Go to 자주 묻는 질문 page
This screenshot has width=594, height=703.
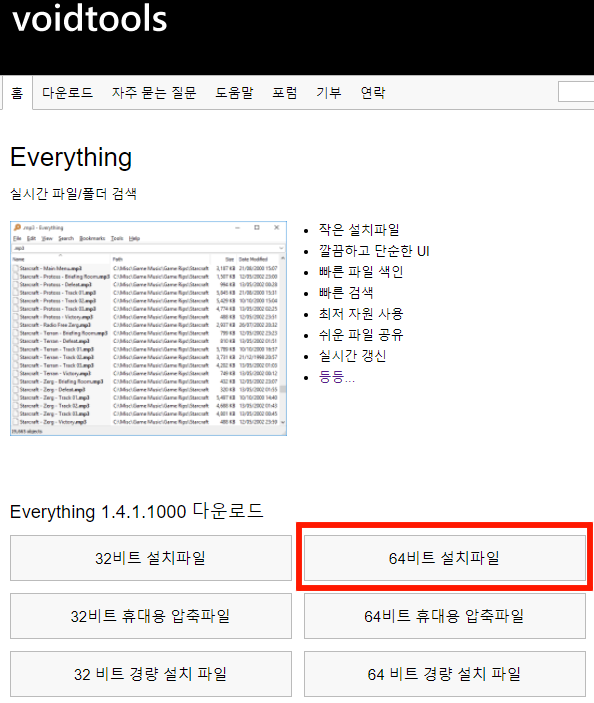[154, 93]
